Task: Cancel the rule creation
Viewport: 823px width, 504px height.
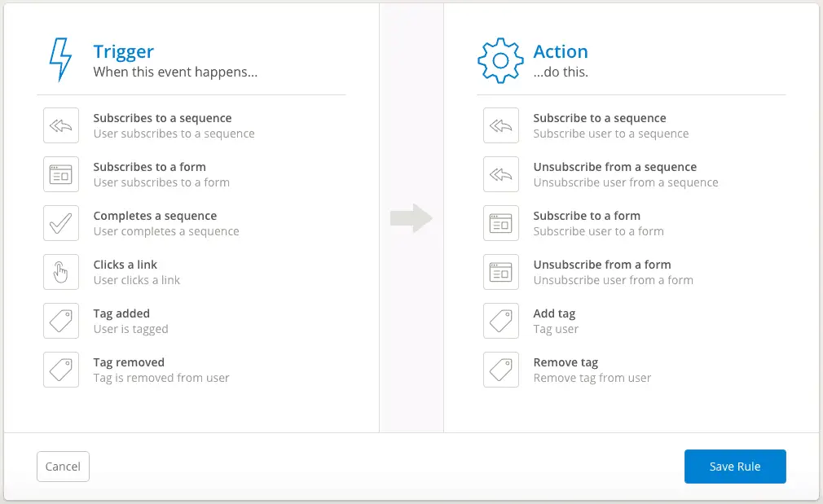Action: click(63, 467)
